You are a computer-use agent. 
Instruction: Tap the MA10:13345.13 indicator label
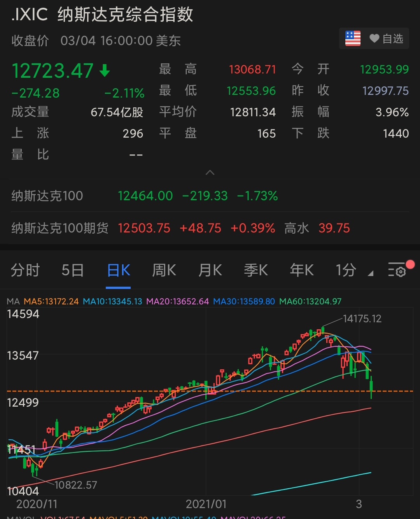(113, 301)
